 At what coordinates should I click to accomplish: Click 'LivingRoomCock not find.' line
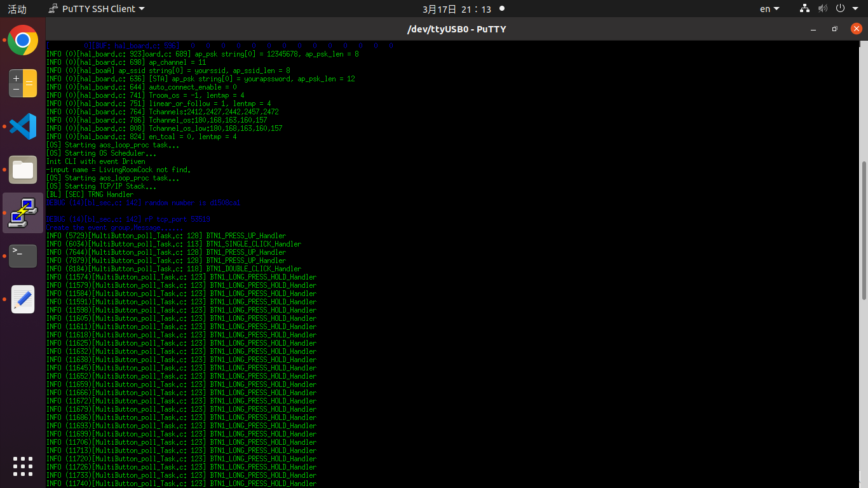click(x=119, y=170)
